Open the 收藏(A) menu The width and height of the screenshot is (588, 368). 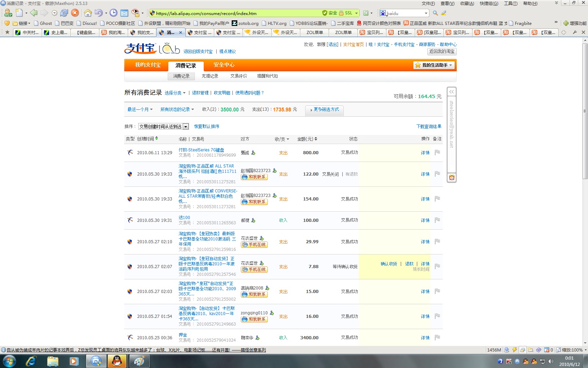(467, 3)
